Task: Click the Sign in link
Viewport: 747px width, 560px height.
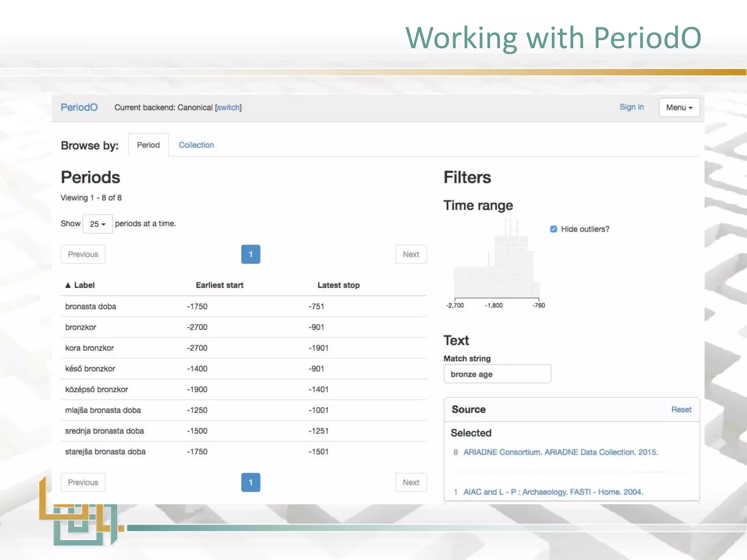Action: (631, 107)
